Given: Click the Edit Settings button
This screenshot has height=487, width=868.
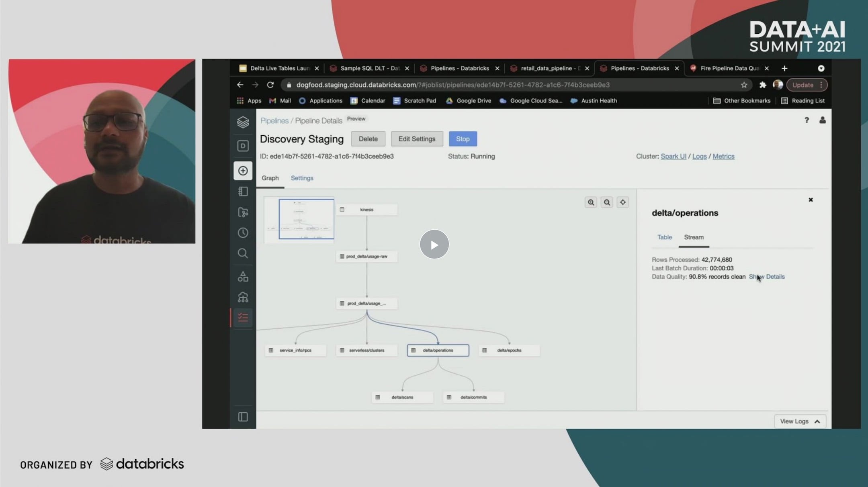Looking at the screenshot, I should click(x=416, y=139).
